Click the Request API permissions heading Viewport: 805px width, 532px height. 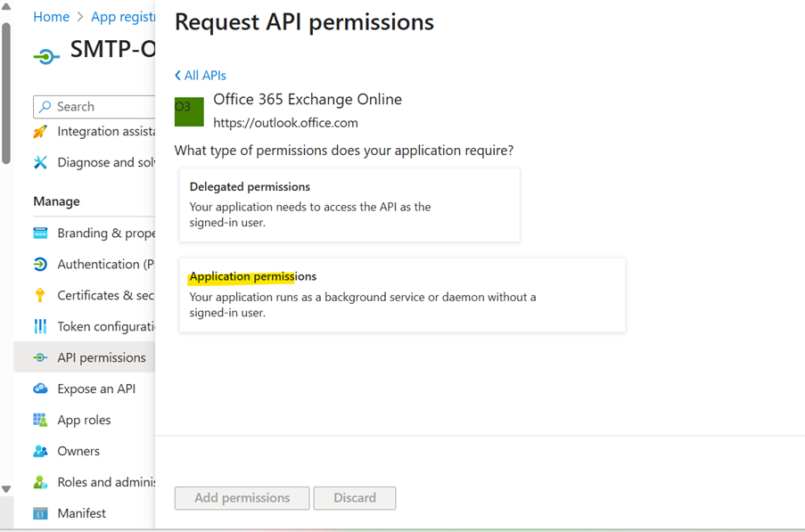[304, 22]
